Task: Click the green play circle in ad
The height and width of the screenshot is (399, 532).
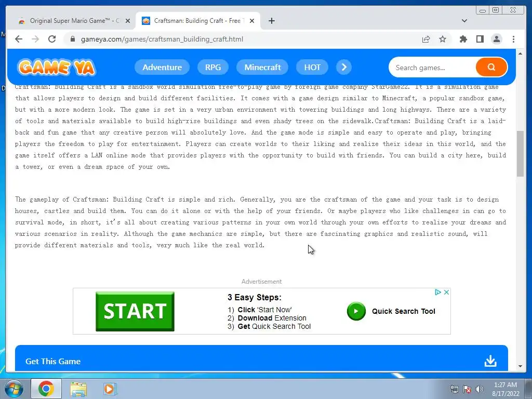Action: (356, 311)
